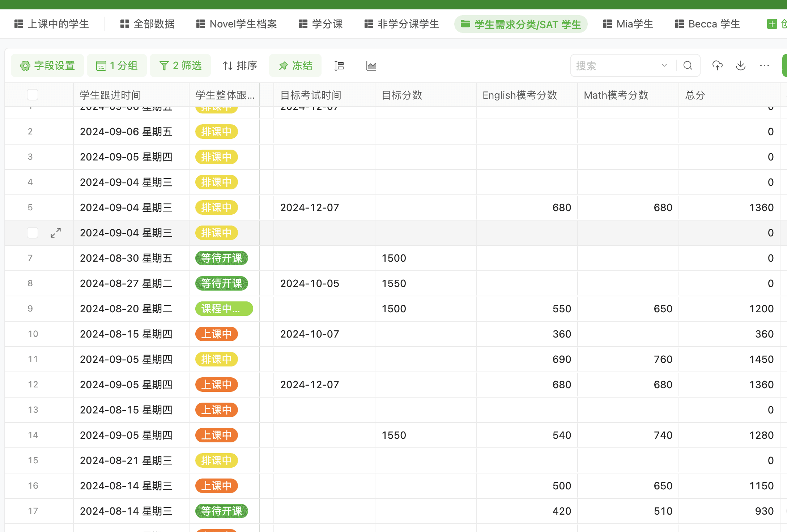This screenshot has width=787, height=532.
Task: Click the 上课中 status tag in row 10
Action: pos(216,334)
